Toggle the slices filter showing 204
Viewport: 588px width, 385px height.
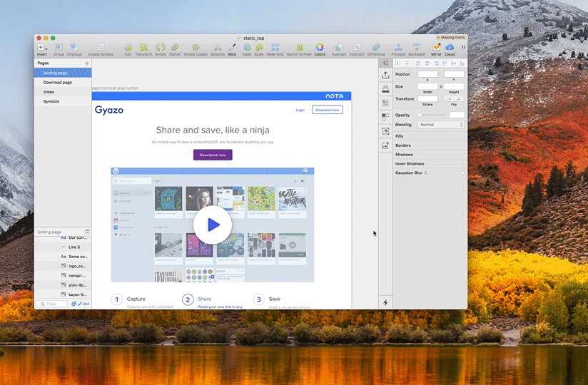pos(83,304)
